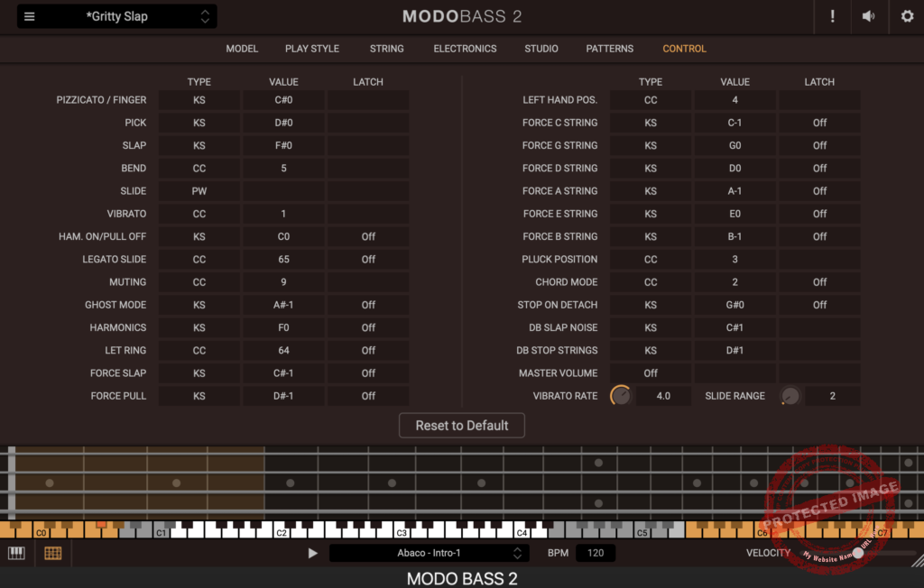Open the Gritty Slap preset selector

116,16
